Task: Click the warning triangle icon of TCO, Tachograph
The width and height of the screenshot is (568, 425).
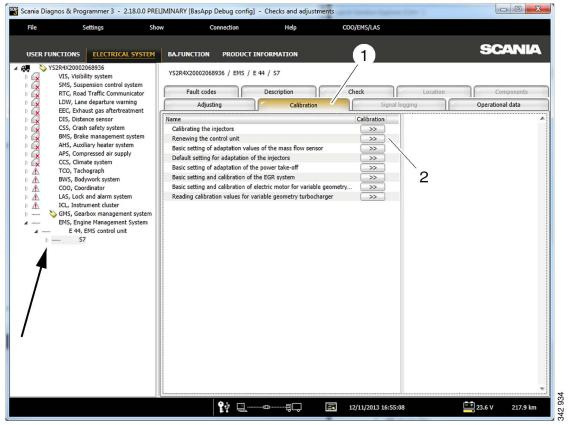Action: (x=36, y=171)
